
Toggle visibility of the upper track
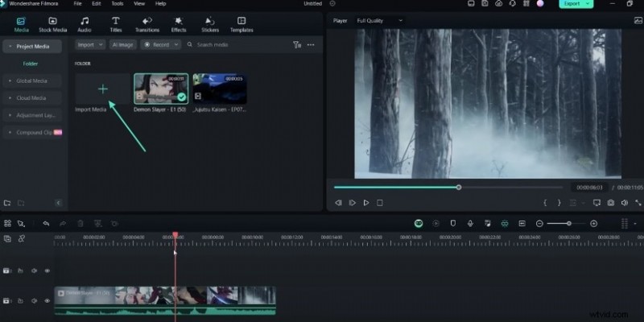coord(47,270)
